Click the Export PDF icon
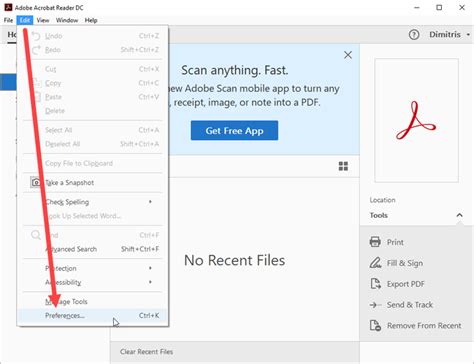This screenshot has width=474, height=364. click(x=375, y=284)
